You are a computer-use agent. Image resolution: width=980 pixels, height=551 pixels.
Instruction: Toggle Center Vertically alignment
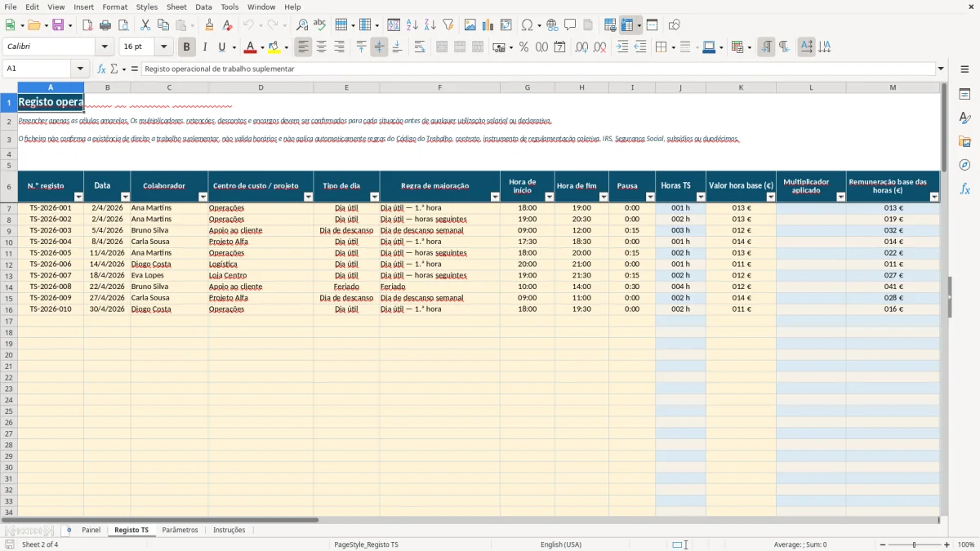pos(379,47)
